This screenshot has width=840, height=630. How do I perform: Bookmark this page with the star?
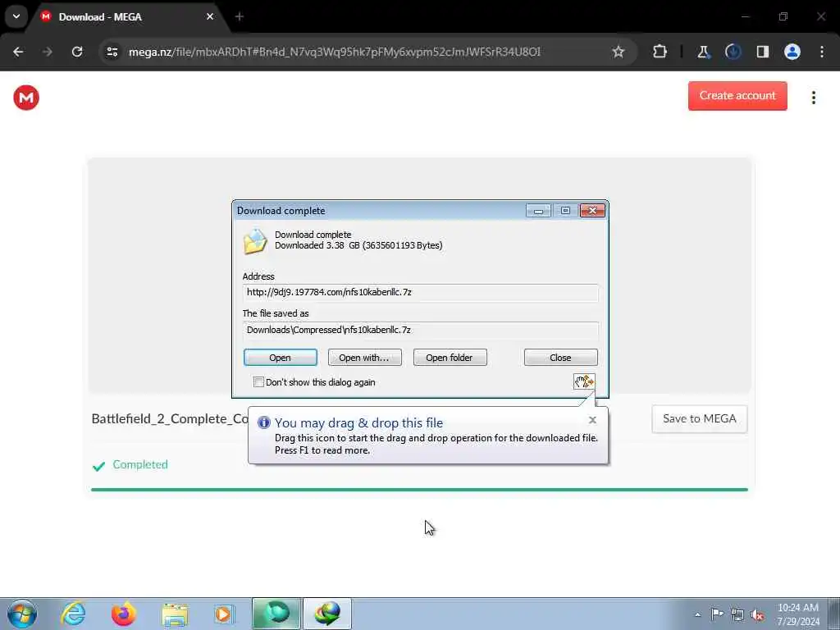coord(619,52)
